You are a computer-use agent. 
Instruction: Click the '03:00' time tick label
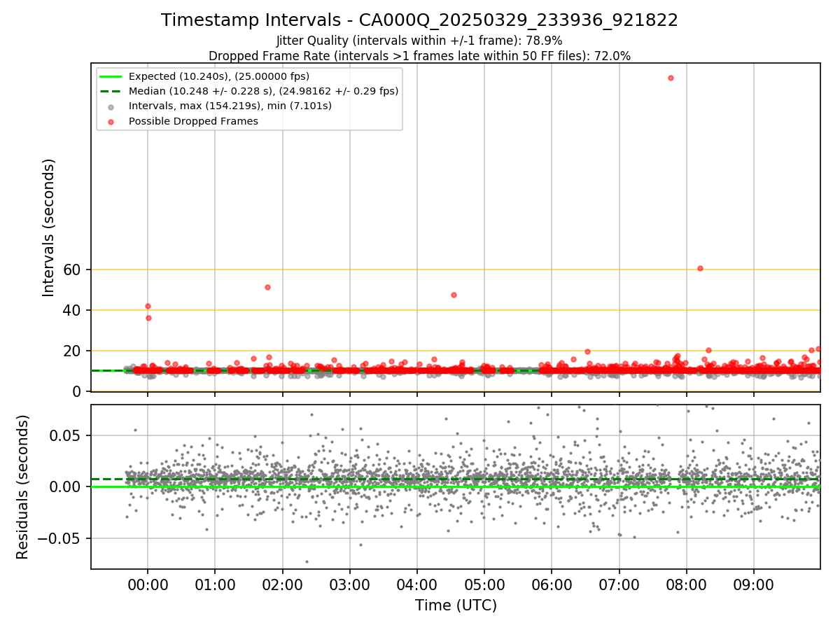click(x=349, y=584)
